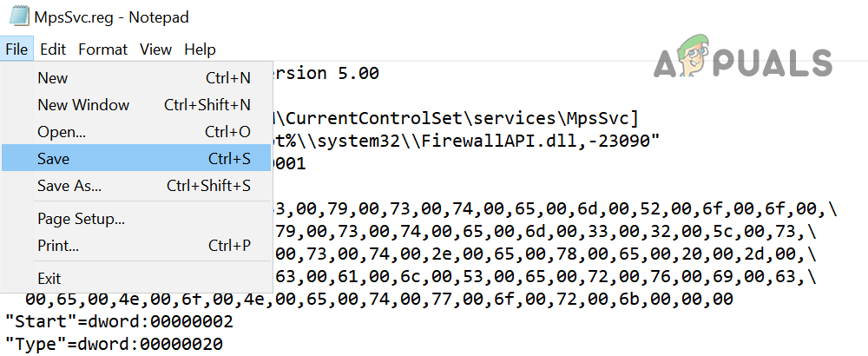
Task: Open the Help menu
Action: pyautogui.click(x=200, y=49)
